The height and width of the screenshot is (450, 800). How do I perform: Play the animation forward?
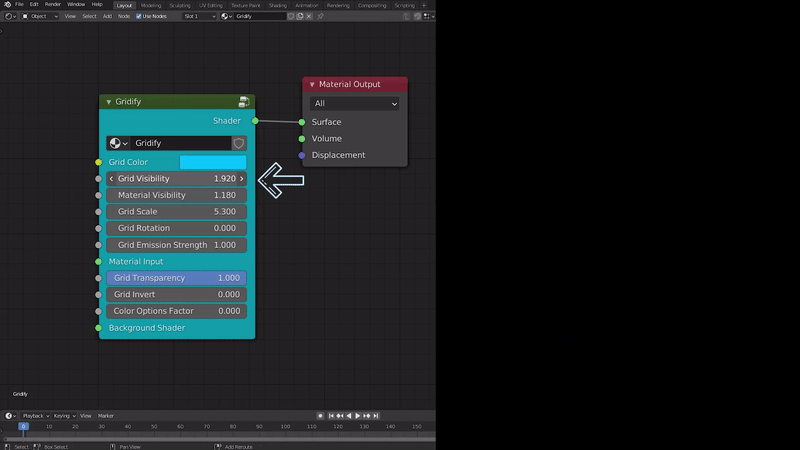(x=358, y=416)
